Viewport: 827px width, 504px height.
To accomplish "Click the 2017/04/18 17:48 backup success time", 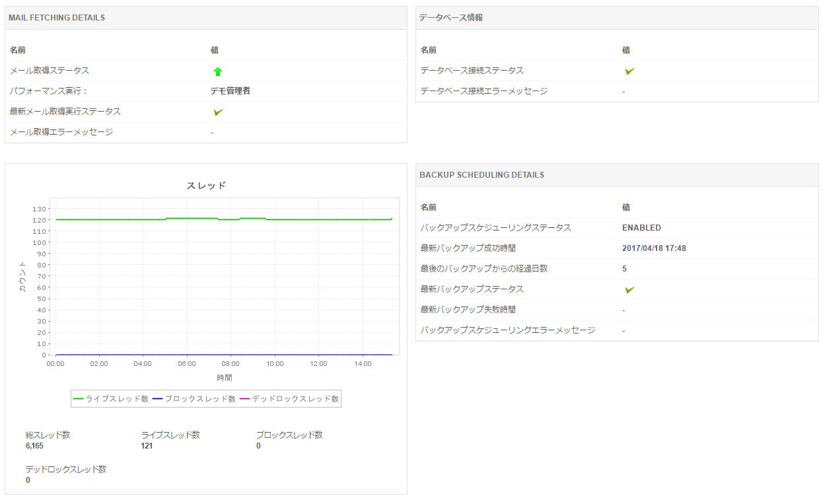I will [x=654, y=248].
